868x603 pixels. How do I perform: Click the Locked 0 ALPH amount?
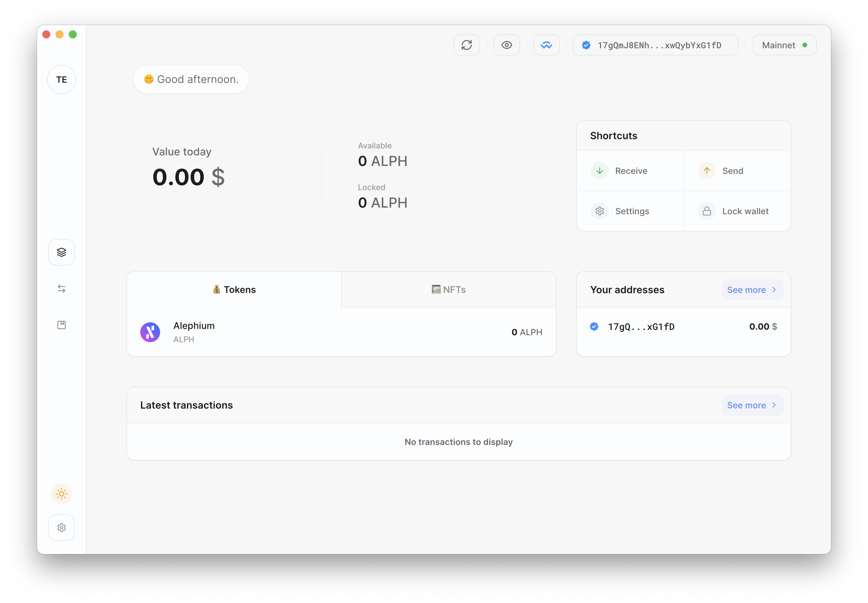tap(383, 203)
